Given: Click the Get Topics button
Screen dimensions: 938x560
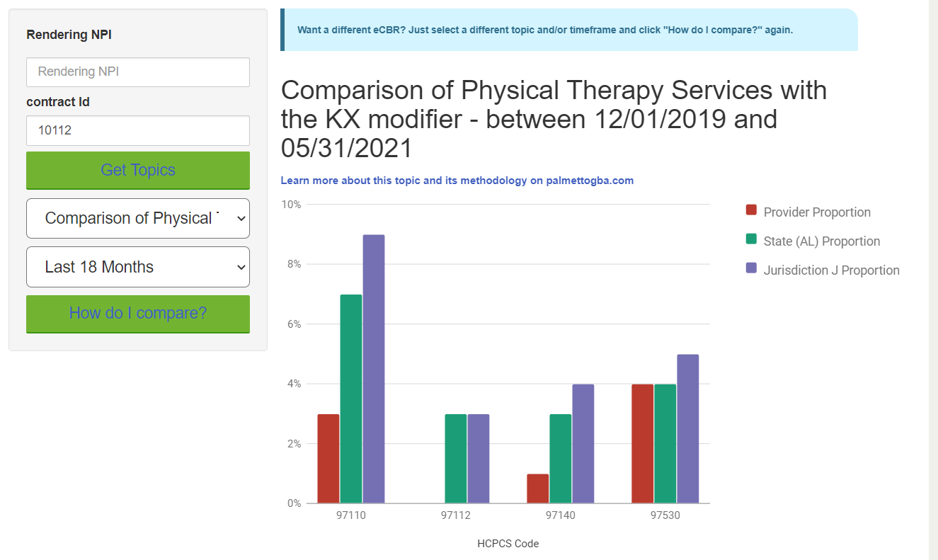Looking at the screenshot, I should pos(137,170).
